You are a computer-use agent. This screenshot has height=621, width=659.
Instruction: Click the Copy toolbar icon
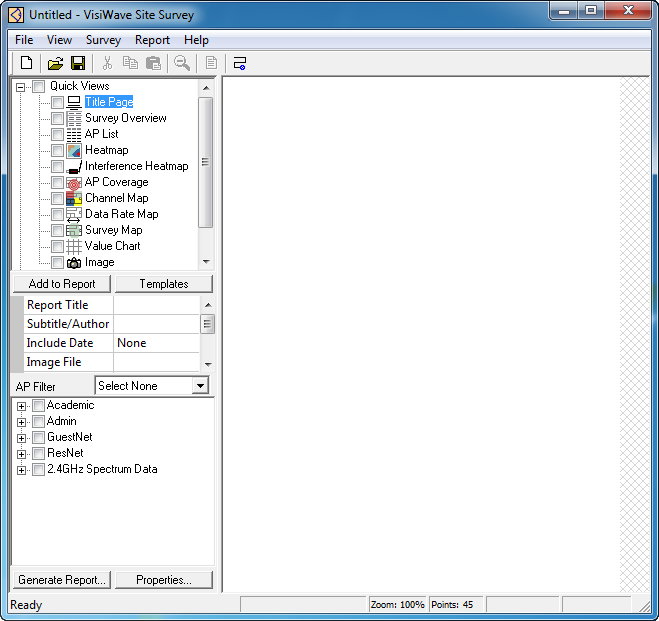130,63
